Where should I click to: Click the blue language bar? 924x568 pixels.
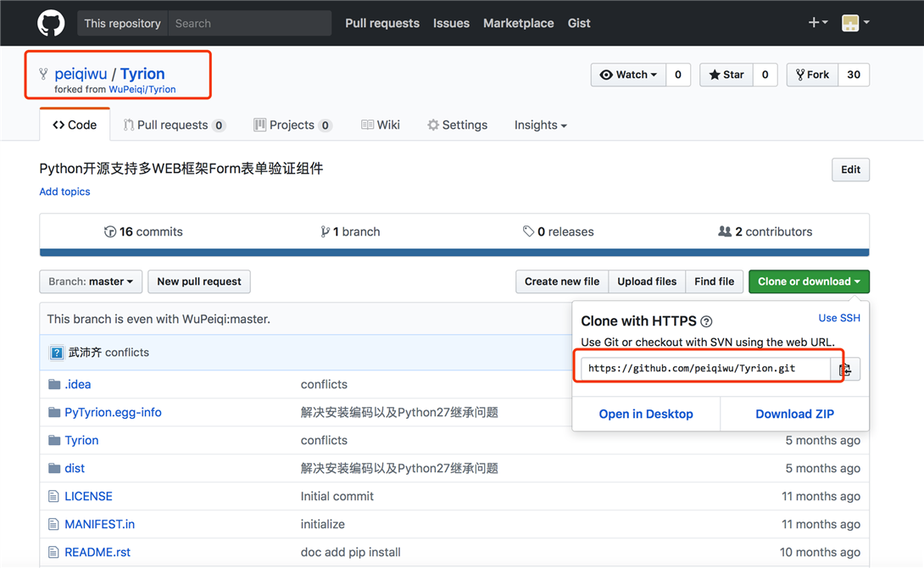(454, 252)
